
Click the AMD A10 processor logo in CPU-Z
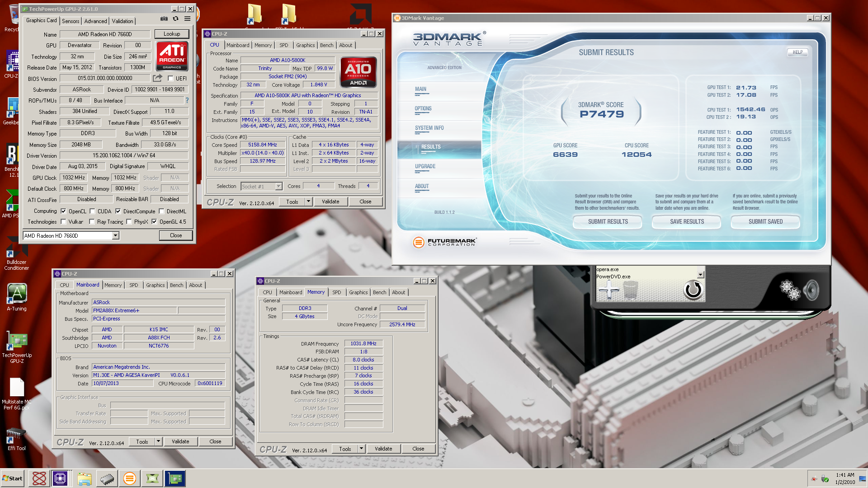click(x=358, y=72)
